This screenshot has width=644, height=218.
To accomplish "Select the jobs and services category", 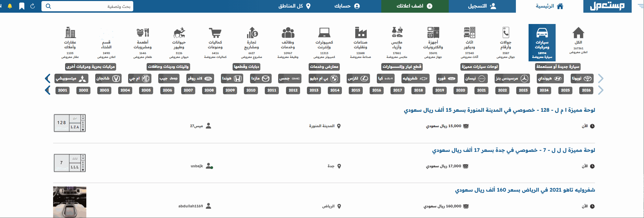I will (288, 33).
